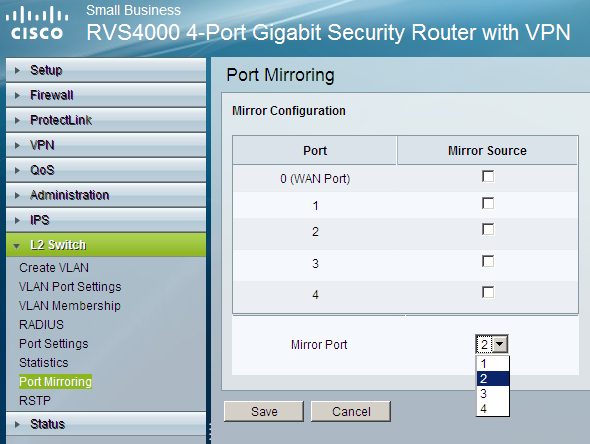This screenshot has width=590, height=444.
Task: Check Mirror Source for WAN Port 0
Action: coord(488,176)
